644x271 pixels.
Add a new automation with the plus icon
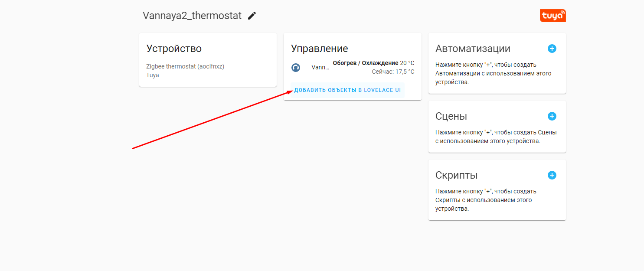pyautogui.click(x=552, y=49)
